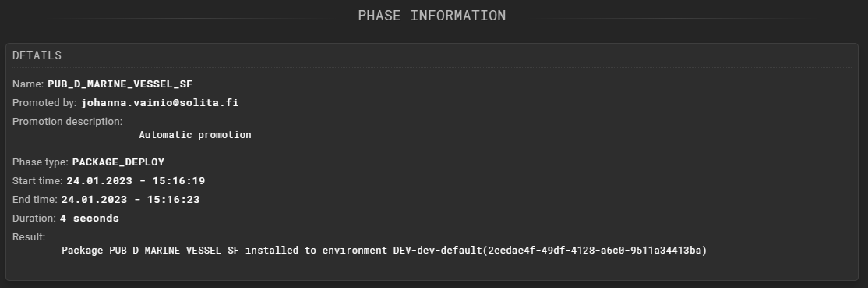
Task: Click the Name label
Action: pos(28,84)
